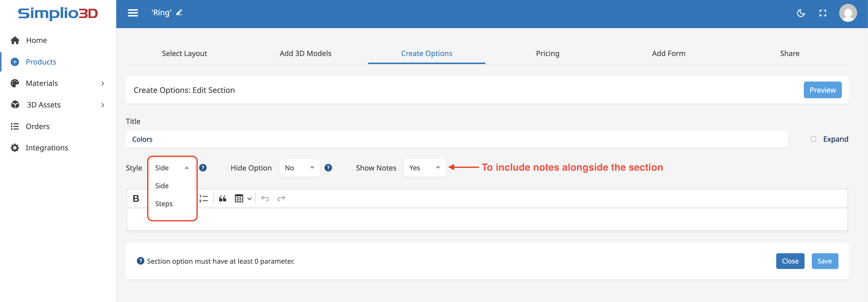This screenshot has height=302, width=868.
Task: Go to the Add 3D Models tab
Action: 305,53
